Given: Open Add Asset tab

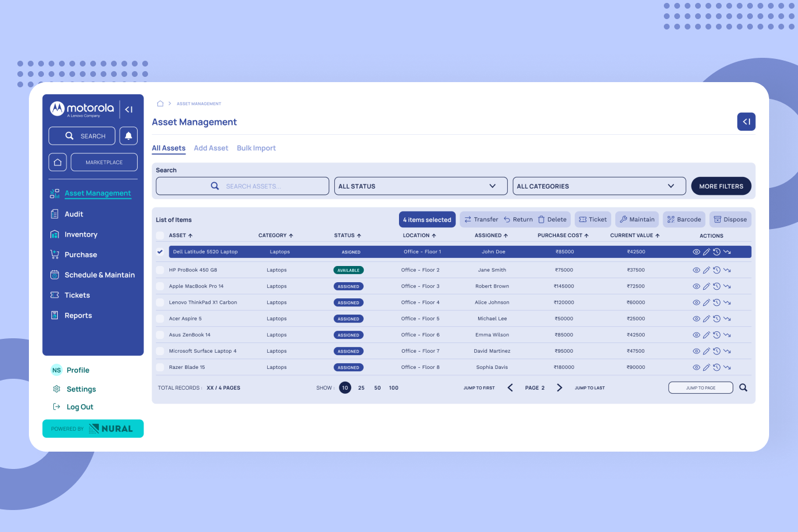Looking at the screenshot, I should (x=211, y=148).
